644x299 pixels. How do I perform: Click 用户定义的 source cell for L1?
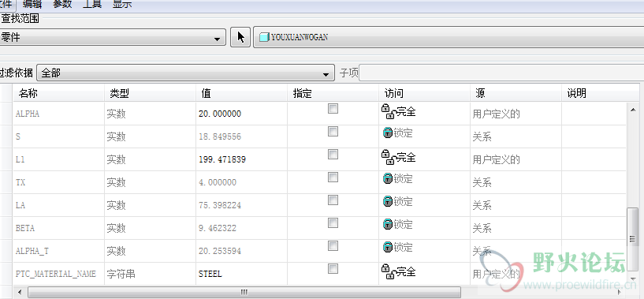pos(516,159)
